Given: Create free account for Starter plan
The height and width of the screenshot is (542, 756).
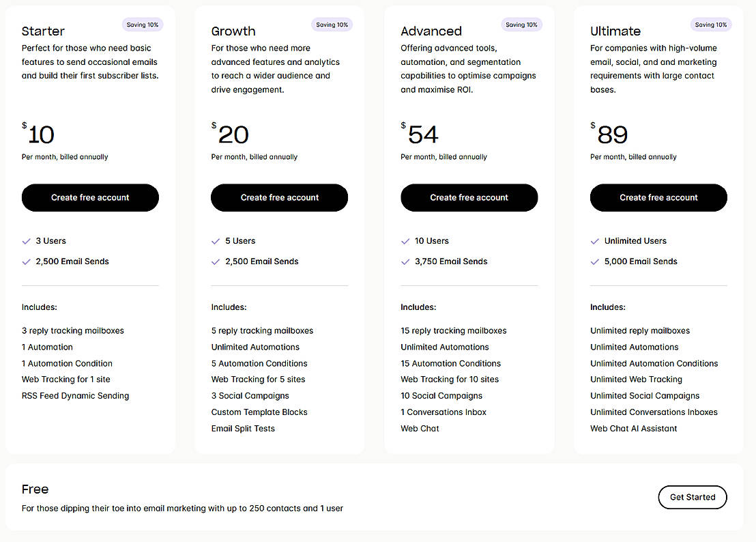Looking at the screenshot, I should (90, 197).
